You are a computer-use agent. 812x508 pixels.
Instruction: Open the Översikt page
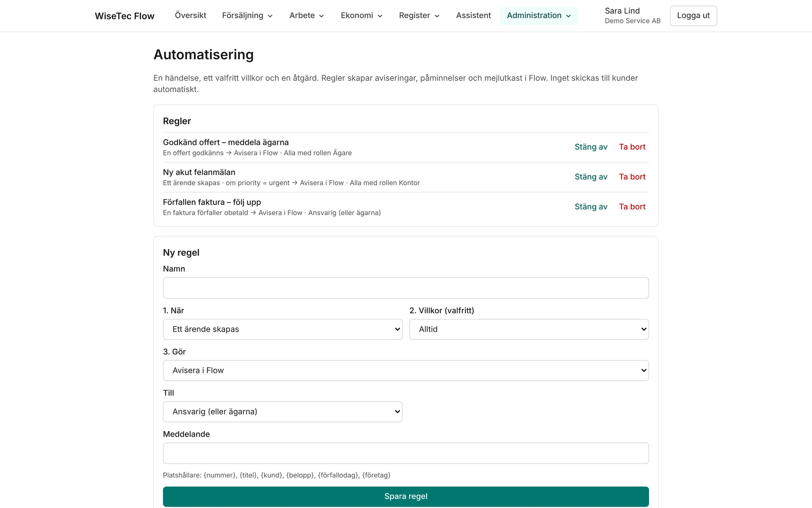pos(190,16)
